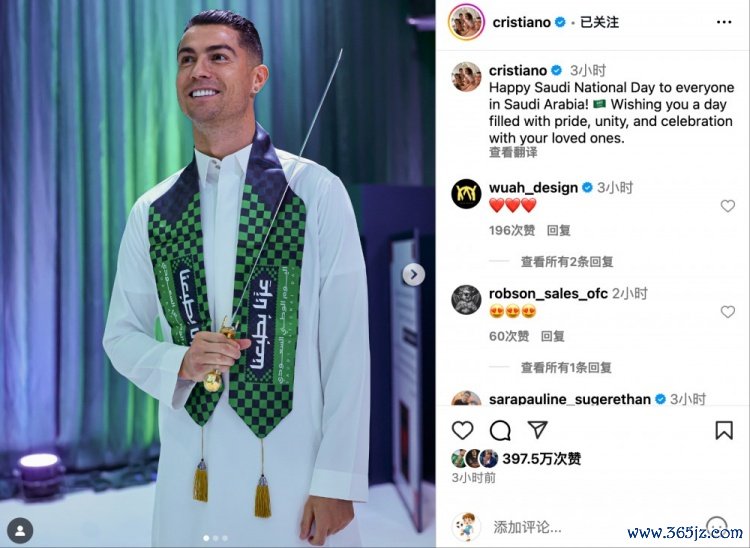750x548 pixels.
Task: Open the three-dot more options menu
Action: coord(724,22)
